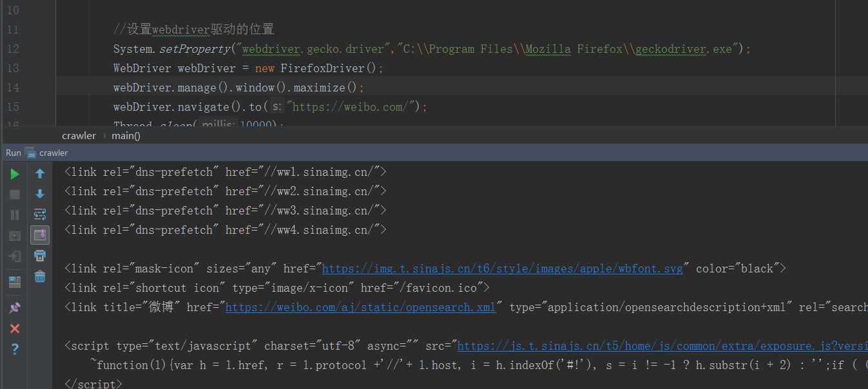This screenshot has width=868, height=389.
Task: Click line number 12 in gutter
Action: pyautogui.click(x=12, y=49)
